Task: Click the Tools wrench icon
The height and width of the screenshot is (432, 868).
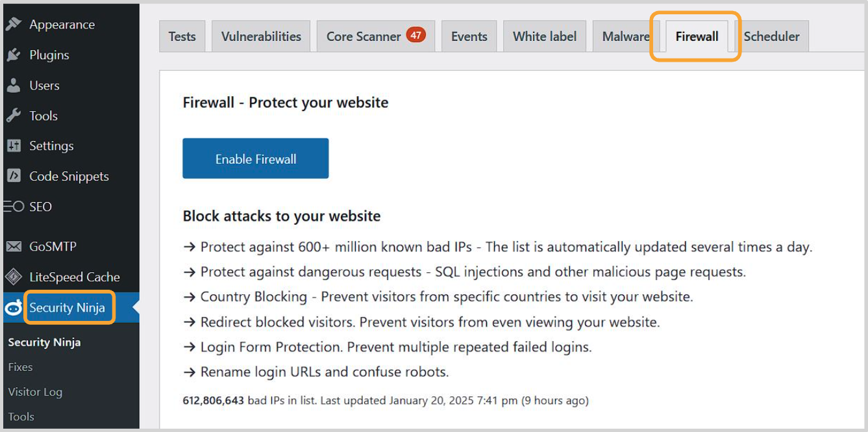Action: 13,116
